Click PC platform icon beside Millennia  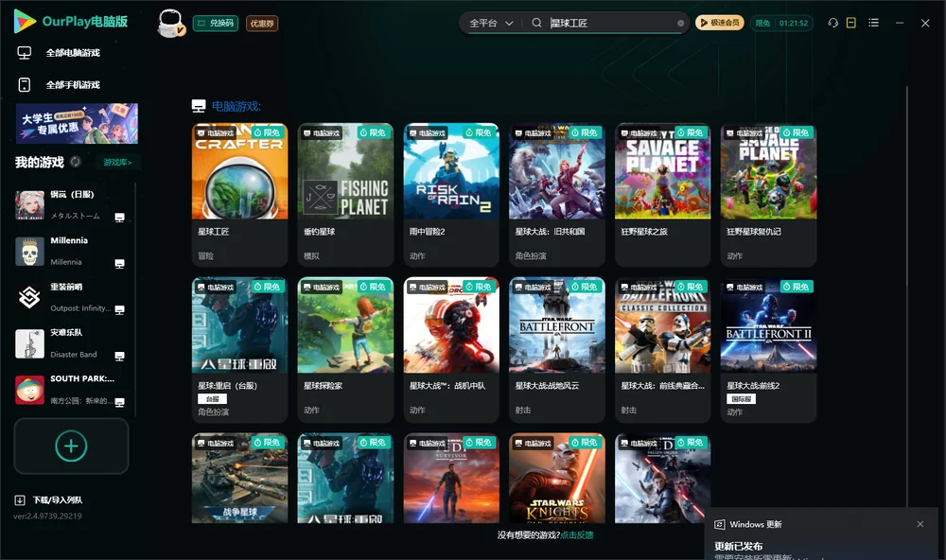coord(119,264)
